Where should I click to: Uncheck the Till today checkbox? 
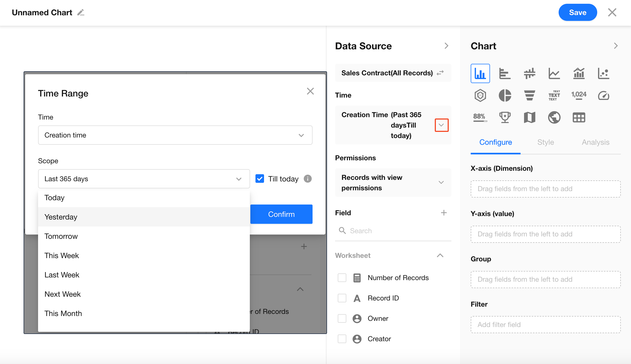260,179
